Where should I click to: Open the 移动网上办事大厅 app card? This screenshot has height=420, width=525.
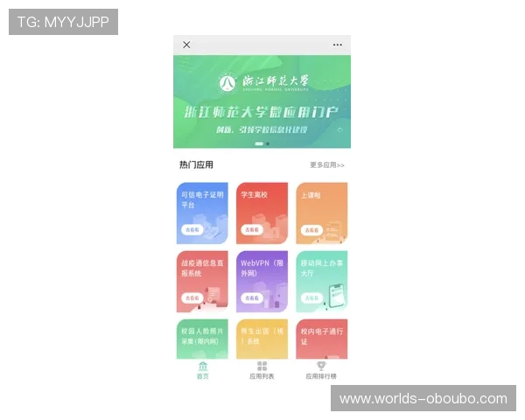321,282
